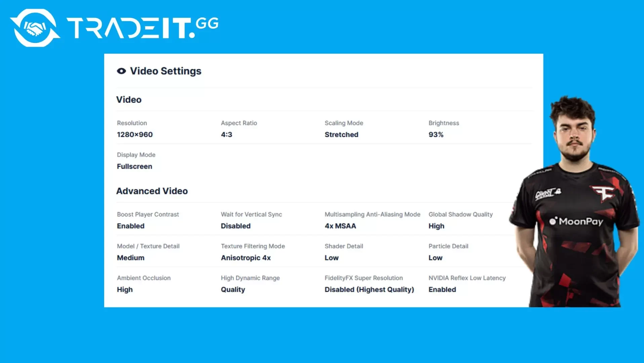
Task: Click the player's portrait photo
Action: coord(575,202)
